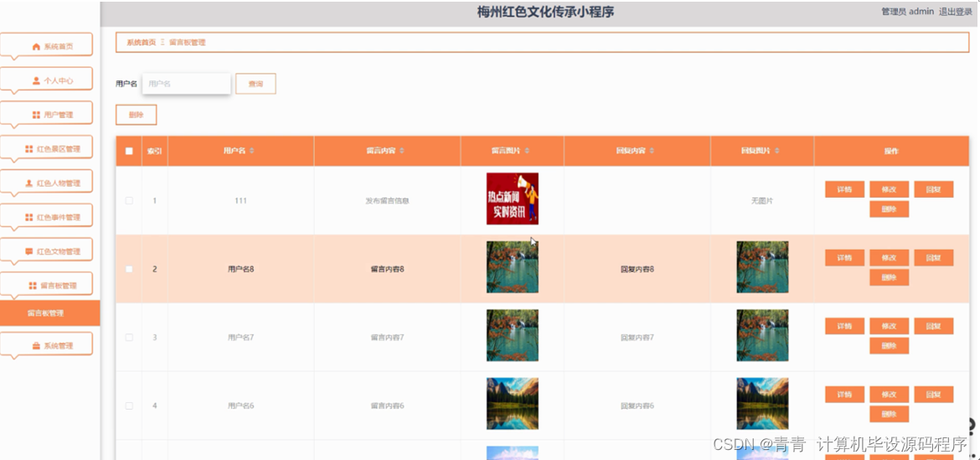This screenshot has width=980, height=460.
Task: Sort by 留言图片 column arrows
Action: coord(527,152)
